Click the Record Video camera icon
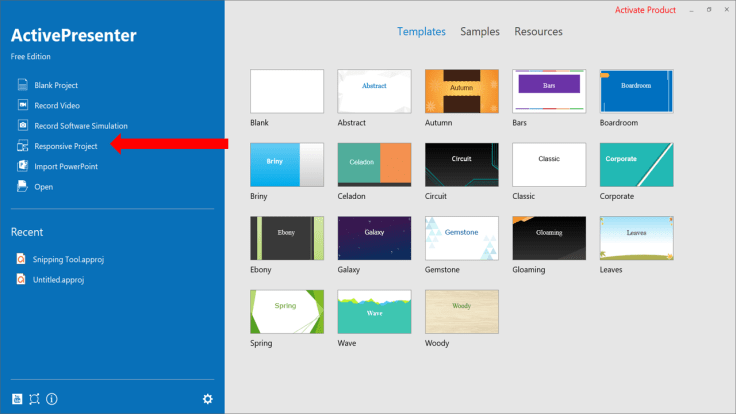Image resolution: width=736 pixels, height=414 pixels. (23, 105)
